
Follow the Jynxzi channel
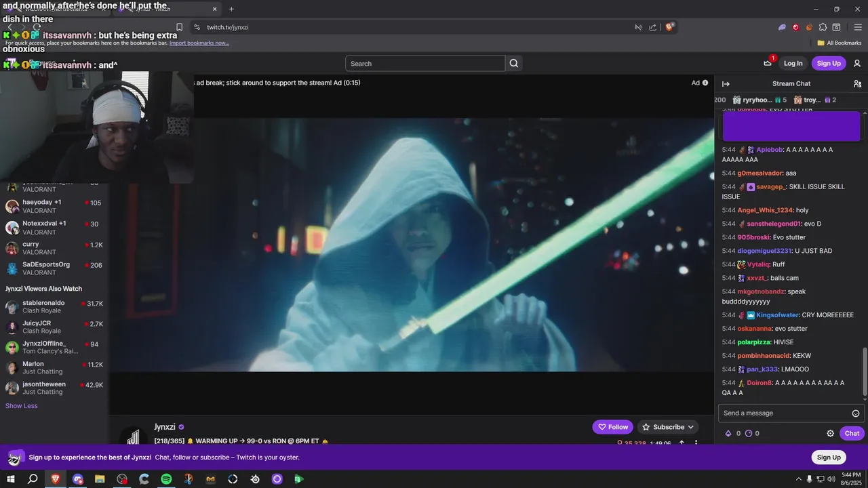[x=613, y=427]
